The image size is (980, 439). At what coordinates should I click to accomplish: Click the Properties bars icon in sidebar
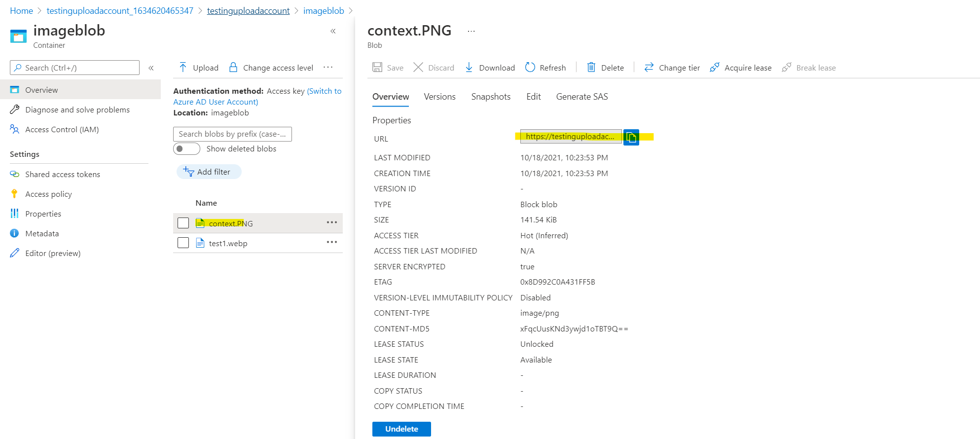point(15,214)
